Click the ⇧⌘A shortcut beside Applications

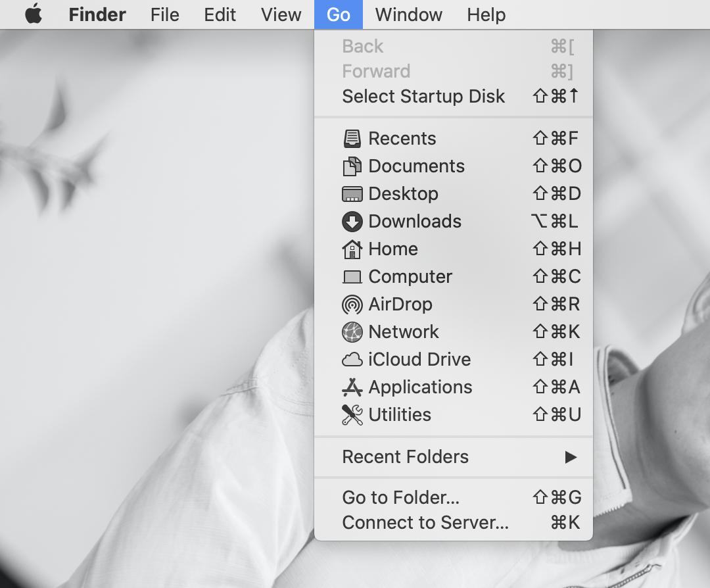557,387
